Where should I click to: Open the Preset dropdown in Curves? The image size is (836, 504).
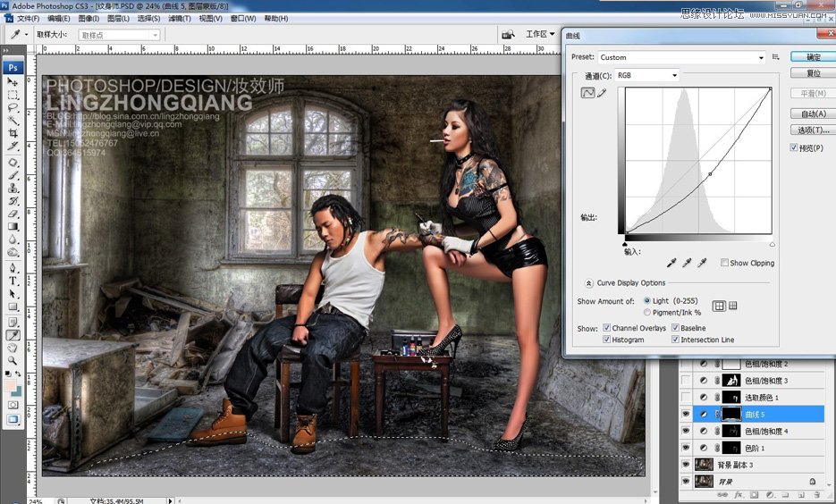tap(682, 57)
